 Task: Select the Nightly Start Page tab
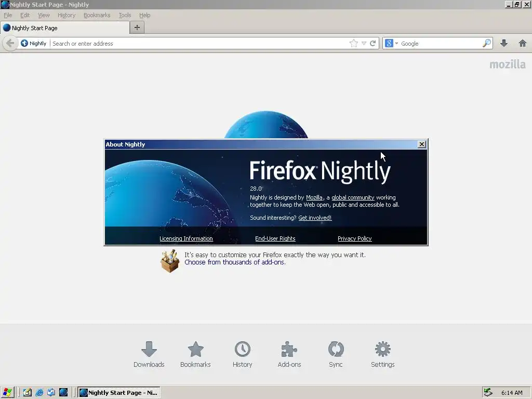coord(65,28)
